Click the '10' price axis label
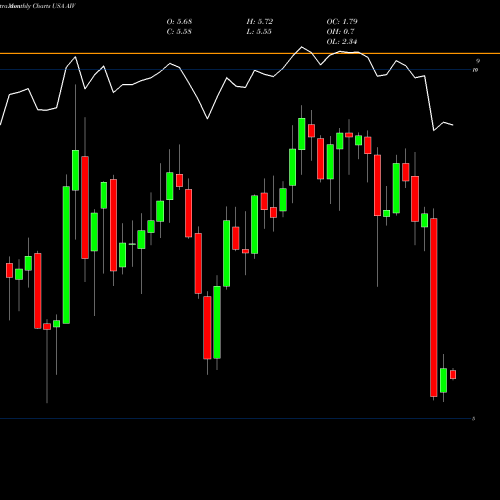 475,70
